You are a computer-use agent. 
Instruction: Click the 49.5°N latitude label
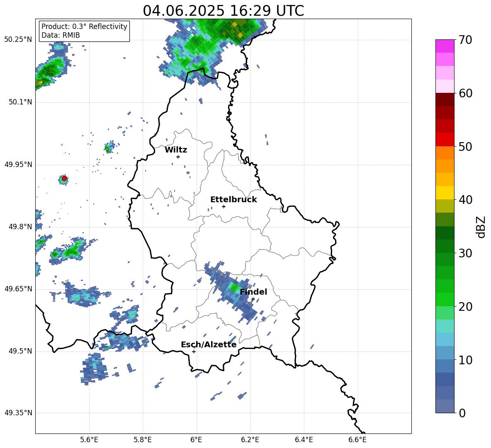pos(20,351)
